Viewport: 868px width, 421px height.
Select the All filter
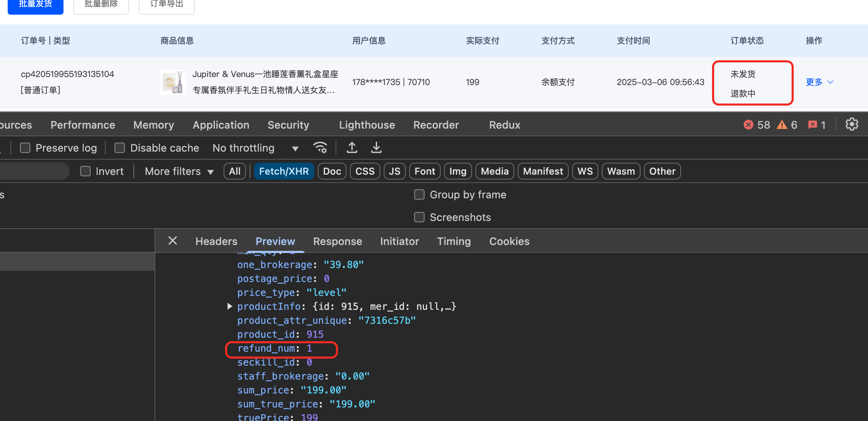[235, 171]
